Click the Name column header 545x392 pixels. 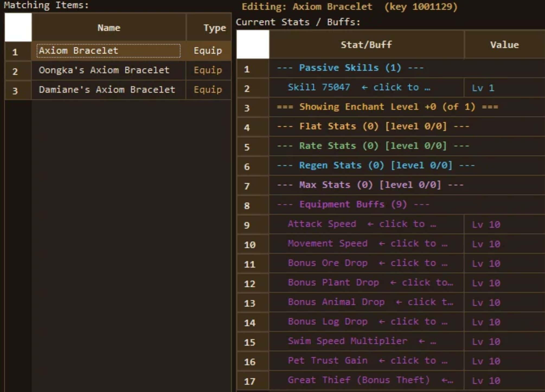(109, 28)
